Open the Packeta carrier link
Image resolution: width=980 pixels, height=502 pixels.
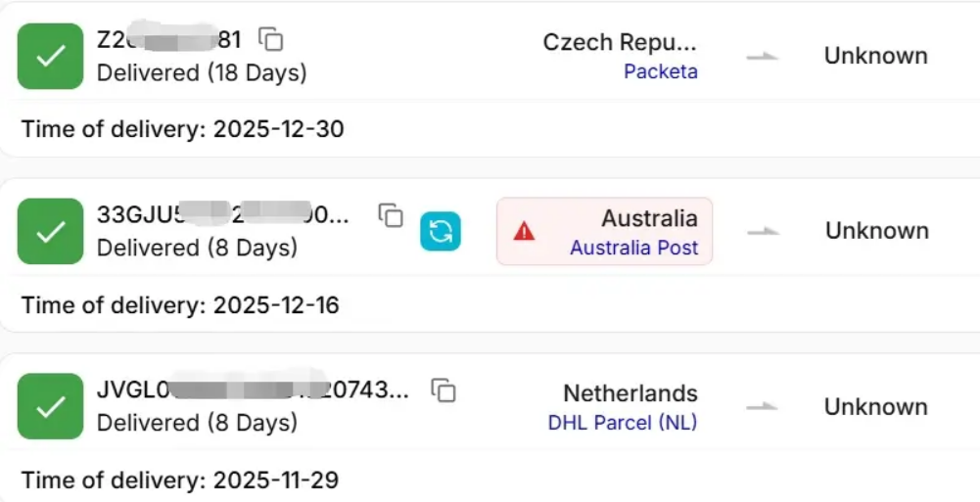click(x=661, y=71)
